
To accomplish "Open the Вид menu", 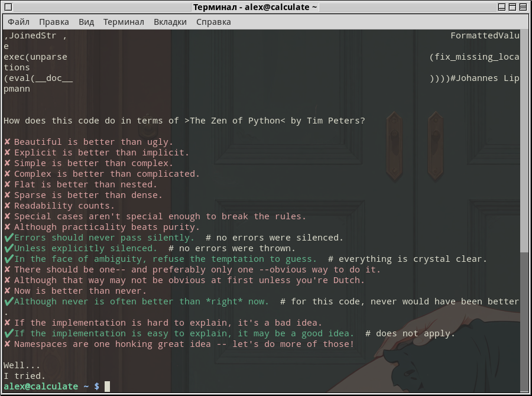I will pyautogui.click(x=86, y=22).
